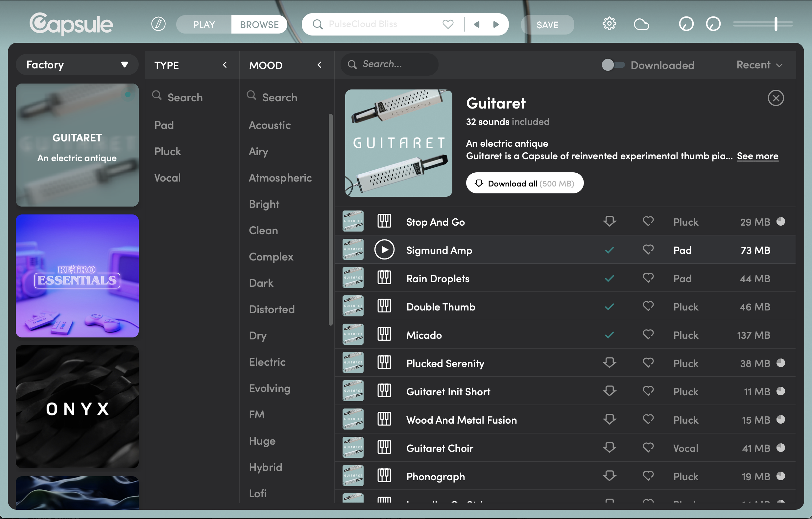
Task: Download the Guitaret Choir sound
Action: (x=609, y=448)
